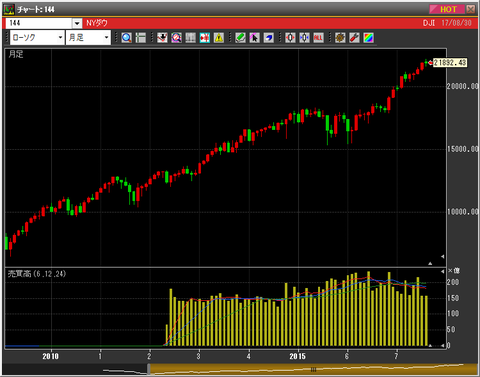Click the up triangle at price chart bottom

point(430,263)
